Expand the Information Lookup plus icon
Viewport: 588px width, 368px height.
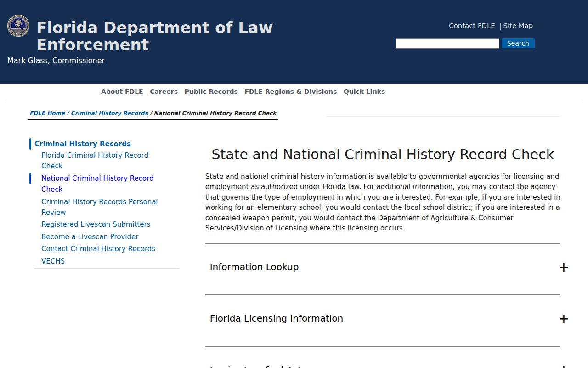[564, 267]
